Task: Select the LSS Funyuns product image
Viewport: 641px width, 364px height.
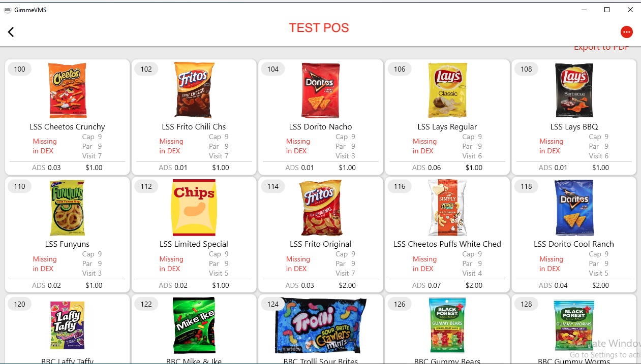Action: coord(68,208)
